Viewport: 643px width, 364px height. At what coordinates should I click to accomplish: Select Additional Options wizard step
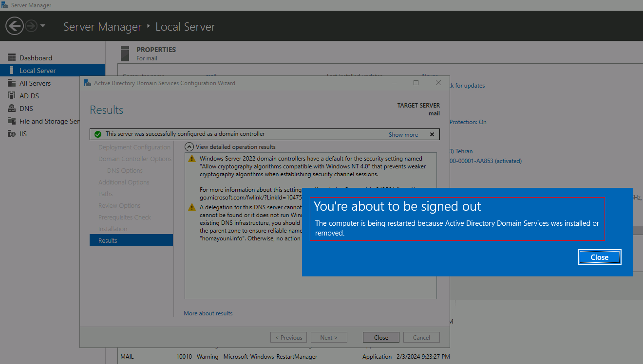click(124, 182)
